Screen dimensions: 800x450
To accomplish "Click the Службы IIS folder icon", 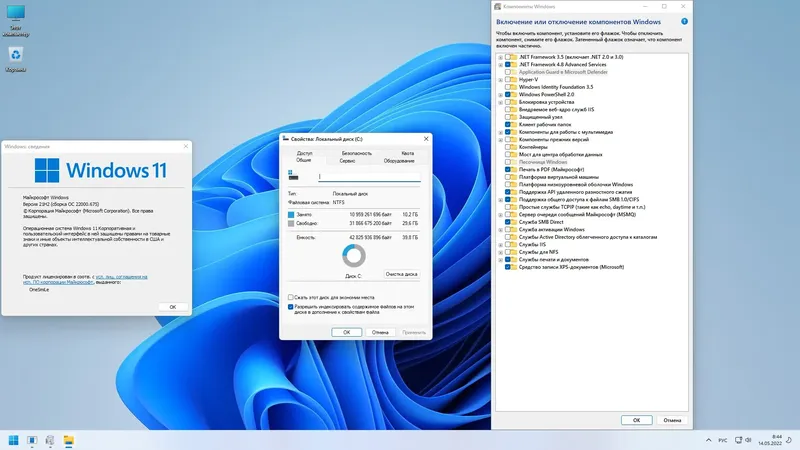I will 514,244.
